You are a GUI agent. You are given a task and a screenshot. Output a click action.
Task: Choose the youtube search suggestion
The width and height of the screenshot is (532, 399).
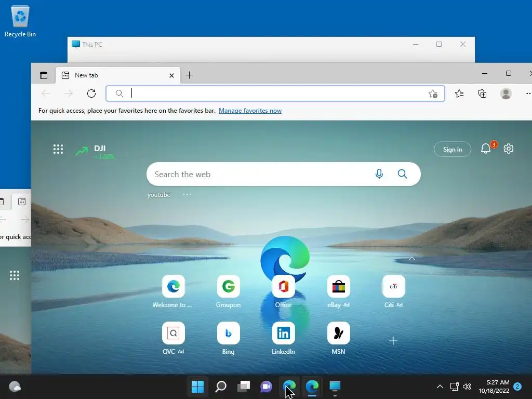click(159, 195)
